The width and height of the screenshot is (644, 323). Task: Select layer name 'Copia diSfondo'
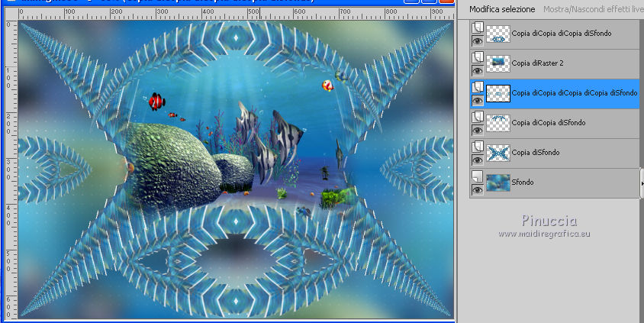point(536,152)
